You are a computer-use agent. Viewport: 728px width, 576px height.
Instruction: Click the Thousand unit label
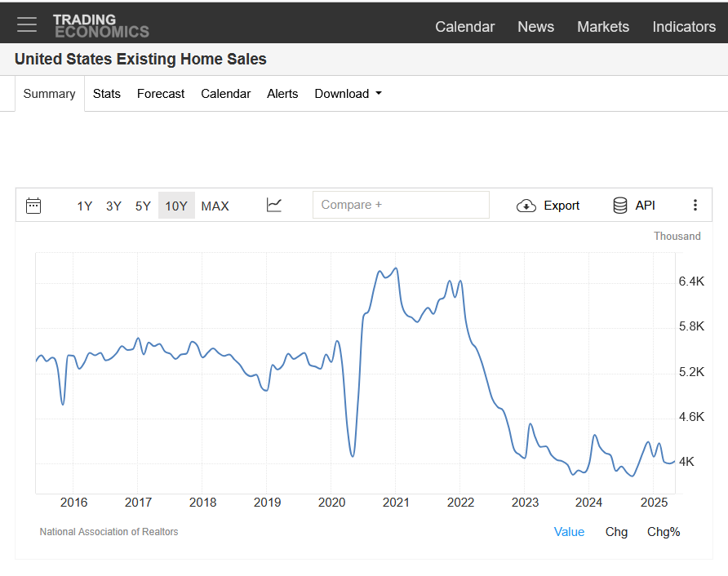(x=677, y=237)
